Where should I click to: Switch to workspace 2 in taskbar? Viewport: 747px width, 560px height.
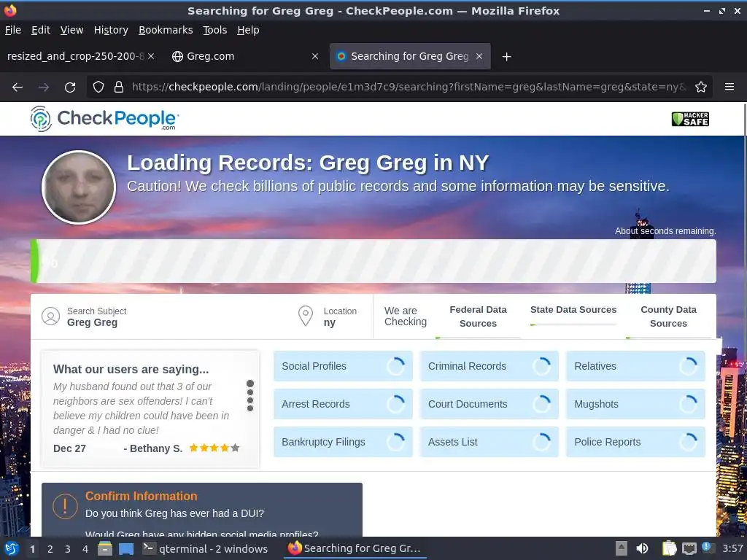pos(50,549)
